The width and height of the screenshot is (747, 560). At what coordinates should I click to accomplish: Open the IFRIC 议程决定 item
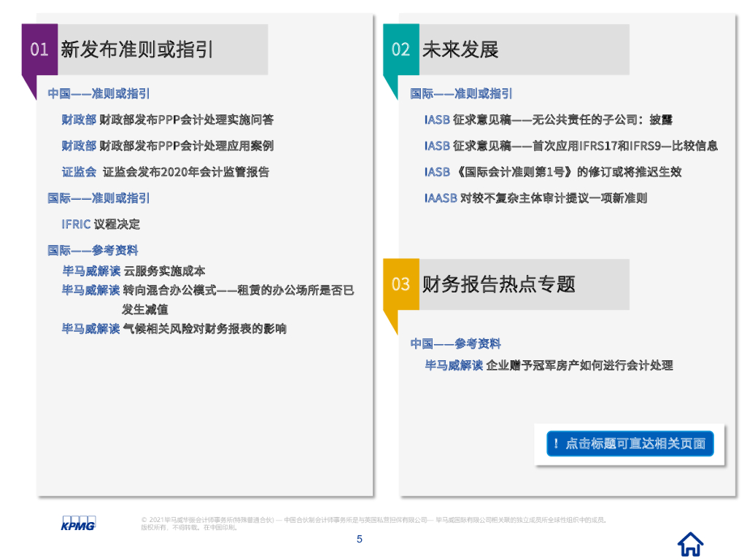(101, 224)
